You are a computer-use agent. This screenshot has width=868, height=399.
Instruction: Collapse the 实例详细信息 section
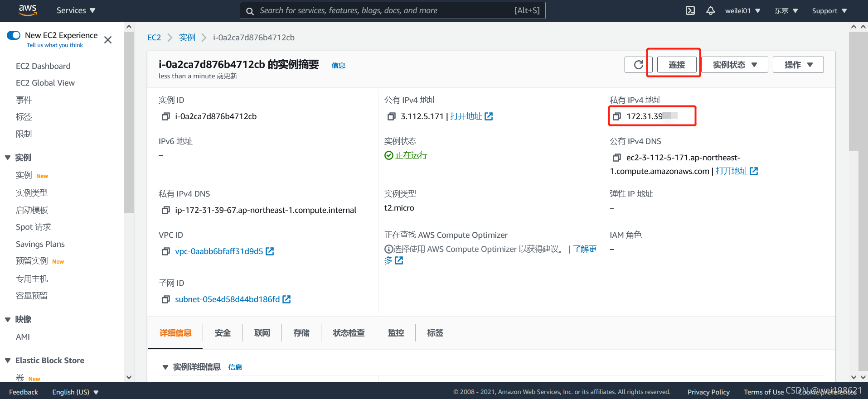coord(165,367)
